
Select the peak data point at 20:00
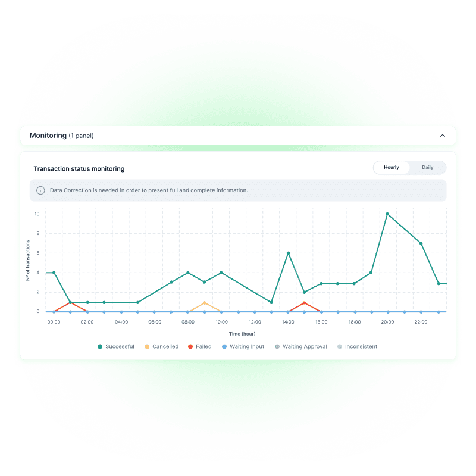(387, 215)
